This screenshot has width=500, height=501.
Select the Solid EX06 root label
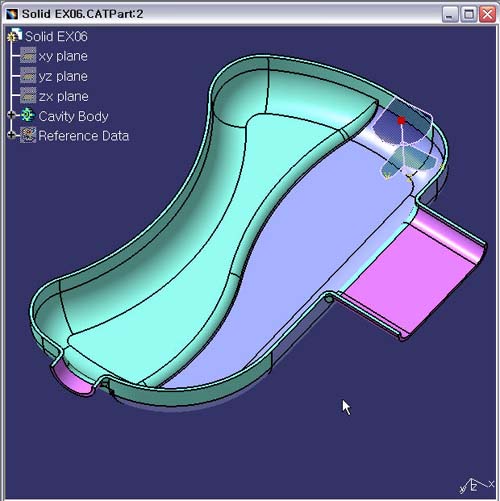(56, 36)
